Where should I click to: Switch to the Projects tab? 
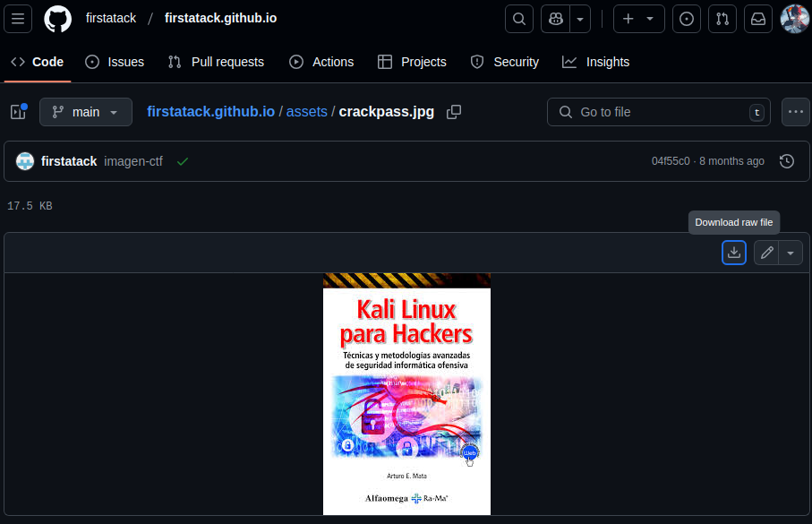pos(412,62)
